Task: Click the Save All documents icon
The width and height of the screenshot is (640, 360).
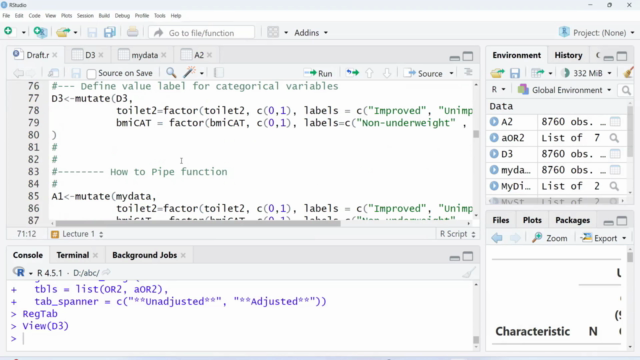Action: click(109, 32)
